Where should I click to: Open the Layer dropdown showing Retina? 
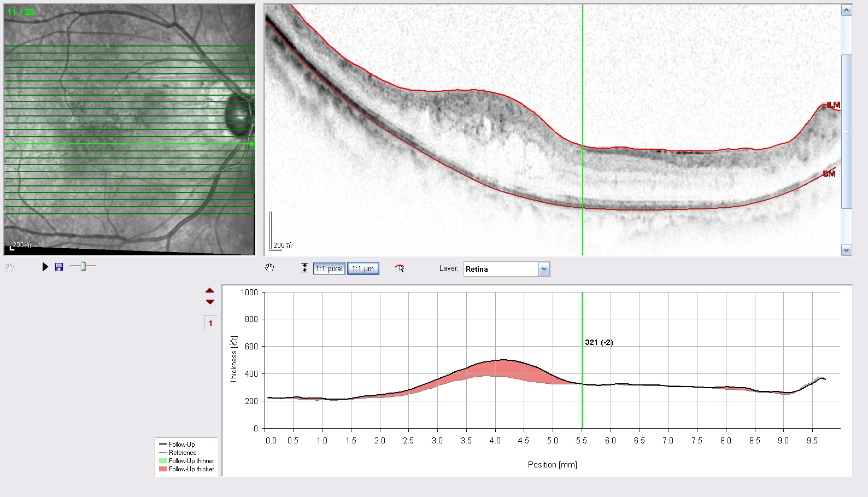tap(507, 269)
